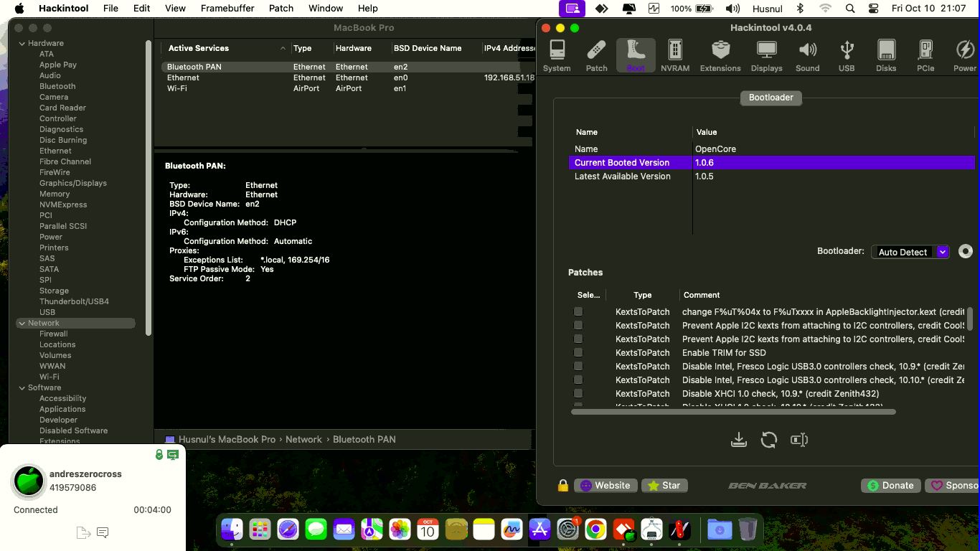Click the System Information sidebar scrollbar
This screenshot has height=551, width=980.
[x=149, y=187]
